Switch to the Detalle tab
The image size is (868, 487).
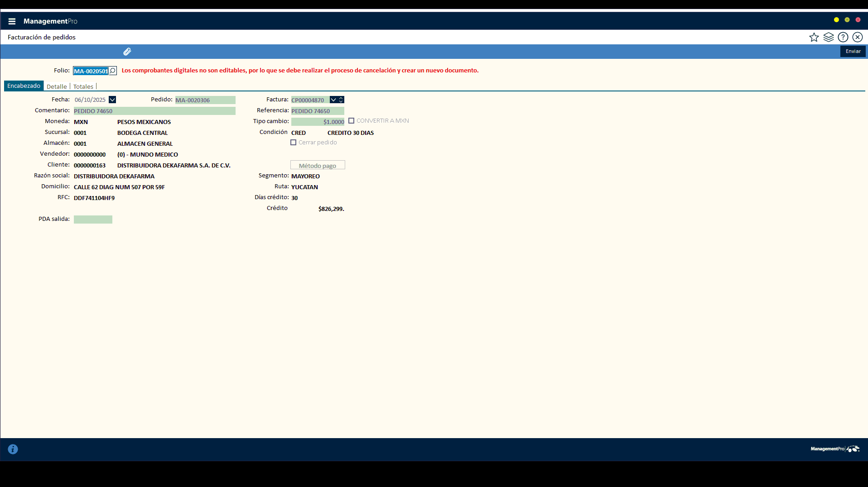(57, 86)
